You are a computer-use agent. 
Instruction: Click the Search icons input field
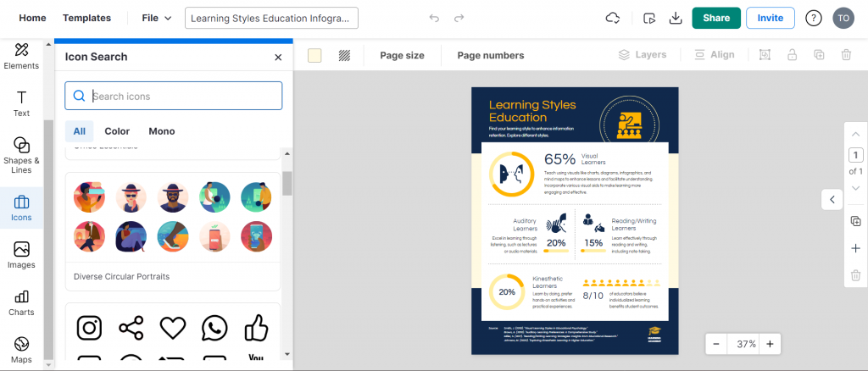[173, 97]
